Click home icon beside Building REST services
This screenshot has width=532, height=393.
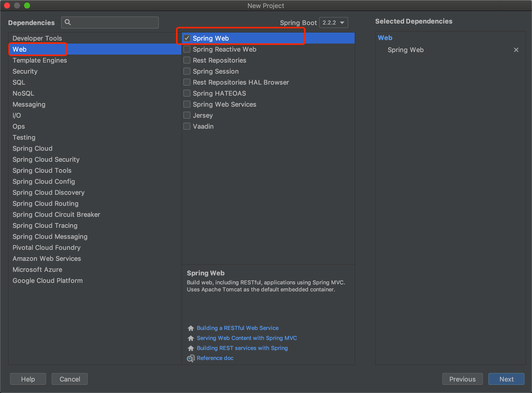tap(191, 348)
